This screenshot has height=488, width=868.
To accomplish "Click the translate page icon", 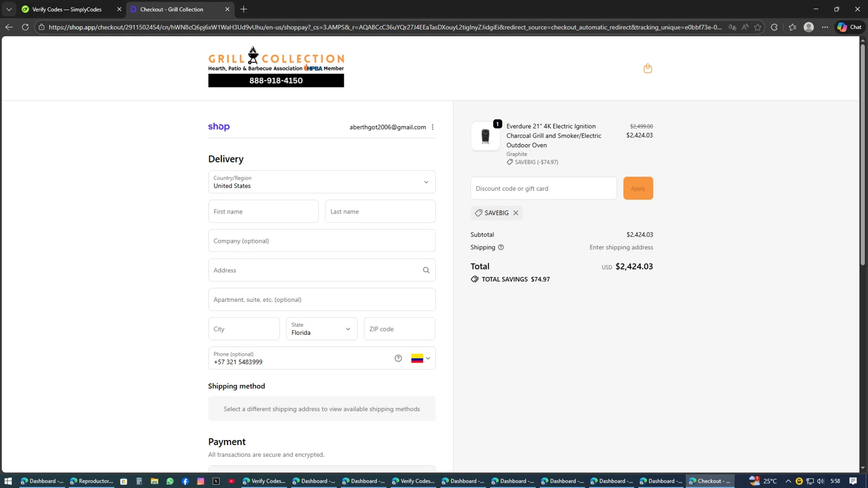I will [732, 27].
